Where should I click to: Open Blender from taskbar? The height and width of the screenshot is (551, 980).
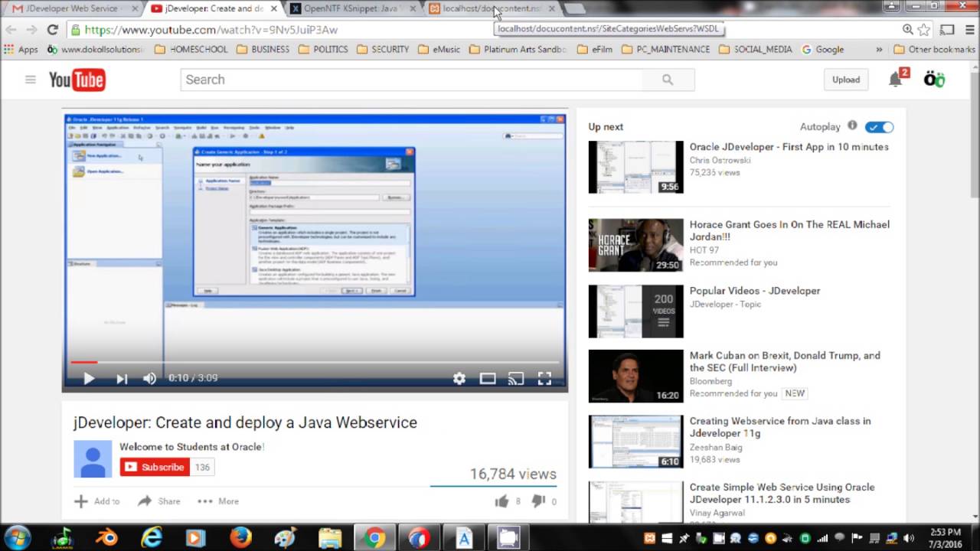[107, 537]
